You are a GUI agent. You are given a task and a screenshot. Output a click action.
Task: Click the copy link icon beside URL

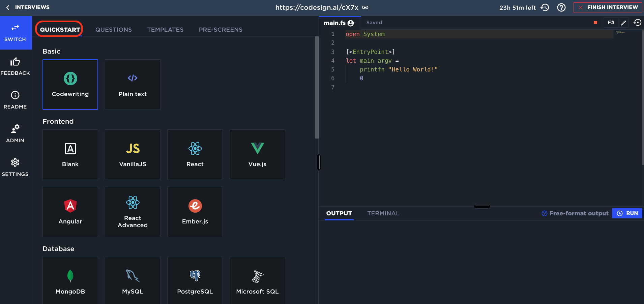[x=365, y=7]
